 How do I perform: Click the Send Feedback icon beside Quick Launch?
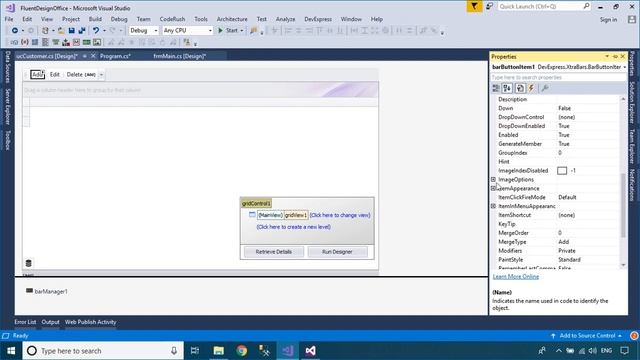pos(489,7)
